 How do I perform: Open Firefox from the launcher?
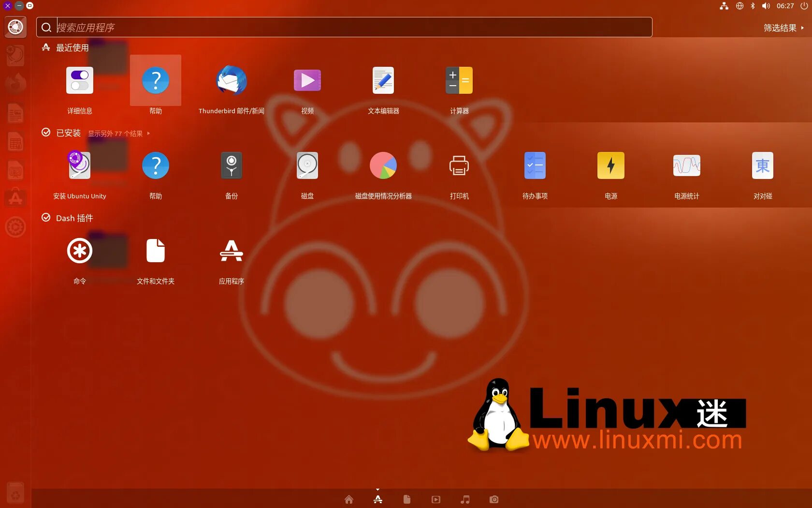click(x=15, y=84)
